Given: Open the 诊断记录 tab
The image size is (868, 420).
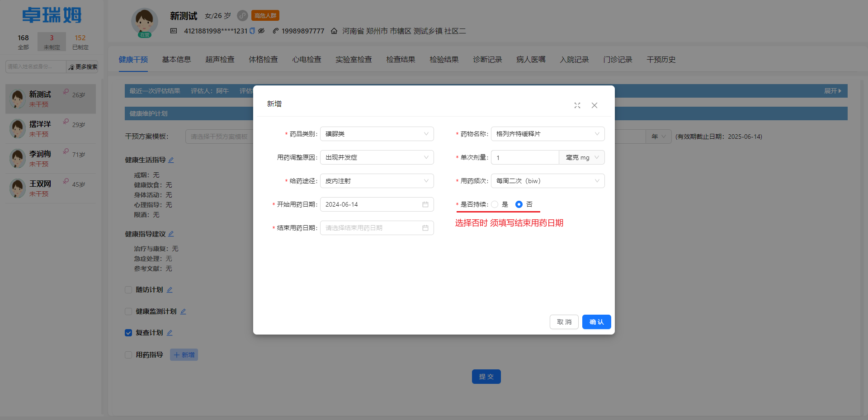Looking at the screenshot, I should 487,59.
